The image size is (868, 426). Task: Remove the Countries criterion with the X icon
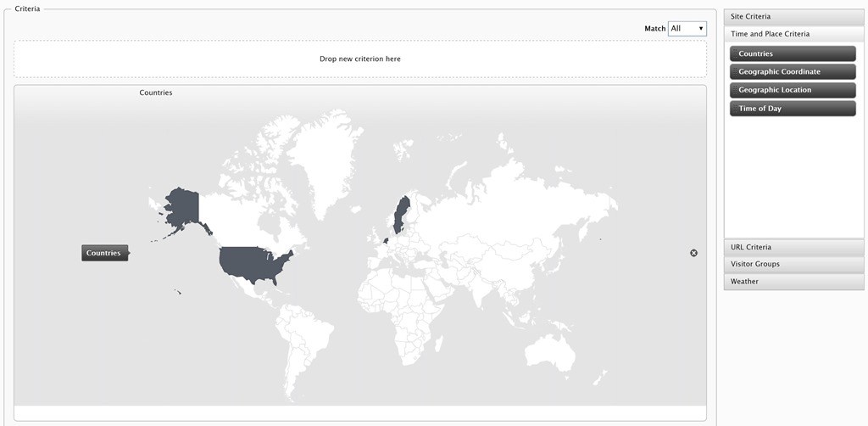[x=693, y=253]
